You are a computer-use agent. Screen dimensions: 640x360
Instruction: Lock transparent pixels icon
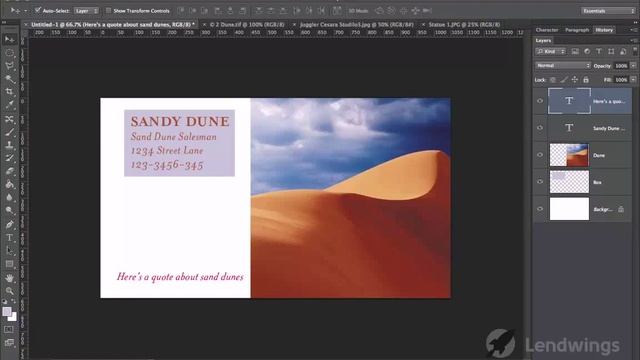[x=553, y=80]
